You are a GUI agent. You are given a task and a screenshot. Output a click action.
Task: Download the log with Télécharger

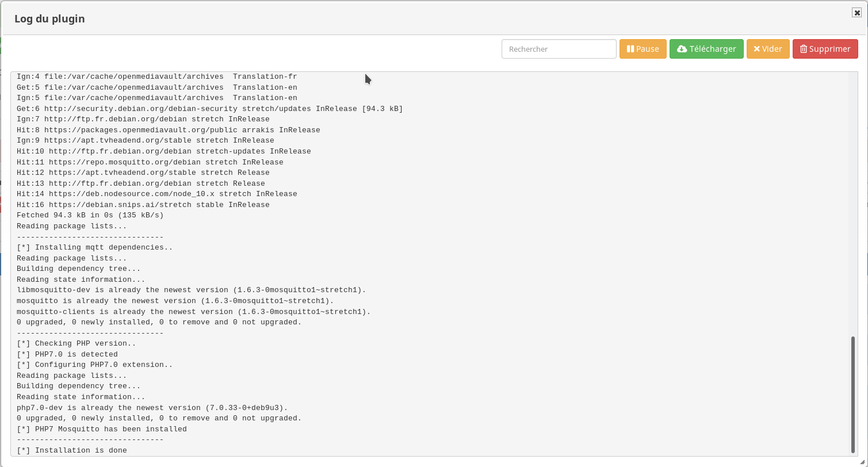[706, 49]
